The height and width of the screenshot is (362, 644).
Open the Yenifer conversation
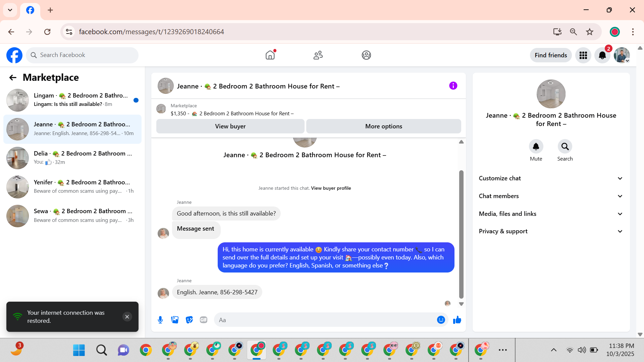72,187
